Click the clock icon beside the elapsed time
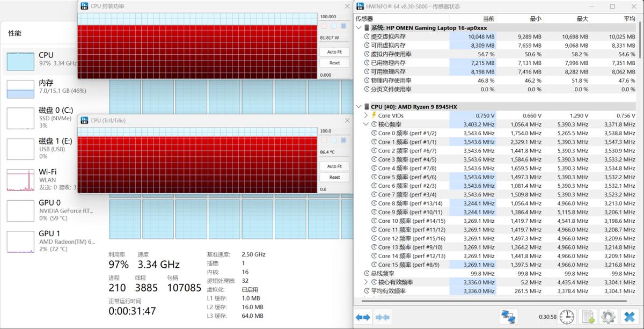 pos(567,317)
